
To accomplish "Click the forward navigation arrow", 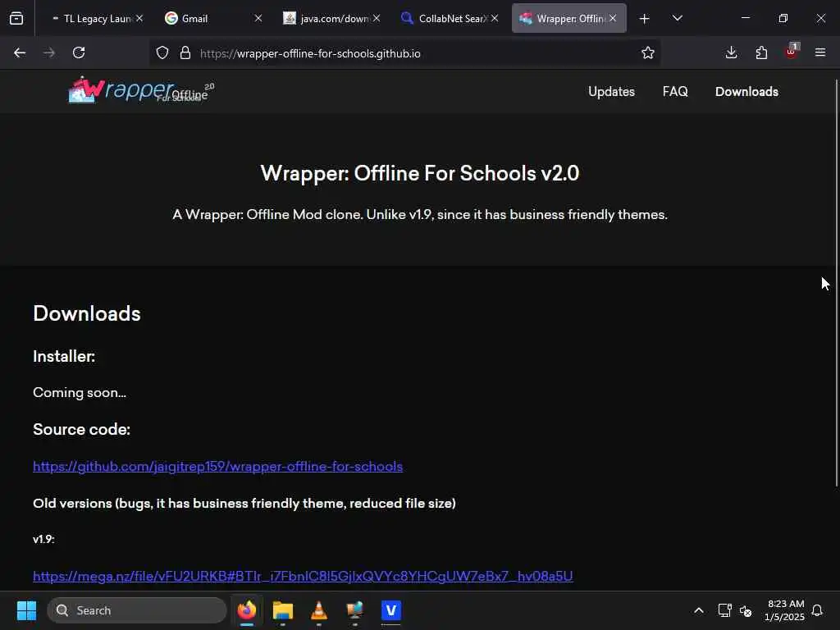I will (48, 52).
